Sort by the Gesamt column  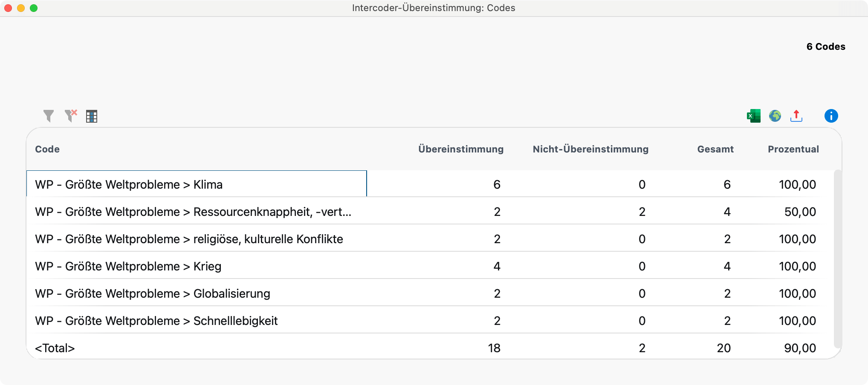tap(715, 149)
